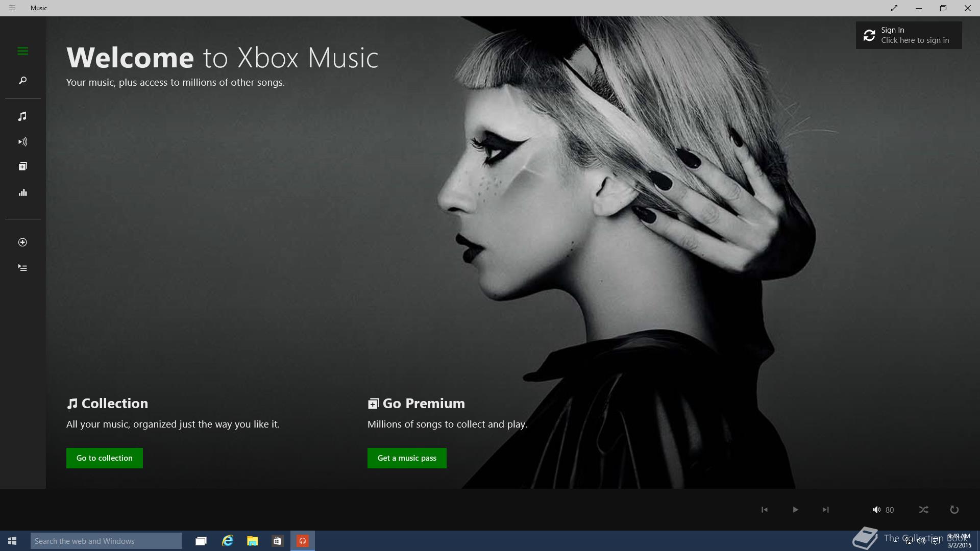The height and width of the screenshot is (551, 980).
Task: Open the Now Playing list sidebar icon
Action: coord(22,268)
